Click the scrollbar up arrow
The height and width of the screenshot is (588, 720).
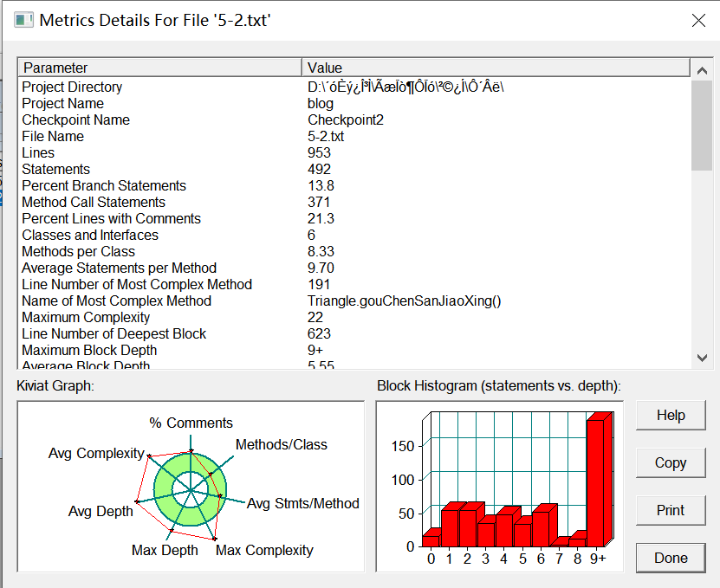coord(702,70)
